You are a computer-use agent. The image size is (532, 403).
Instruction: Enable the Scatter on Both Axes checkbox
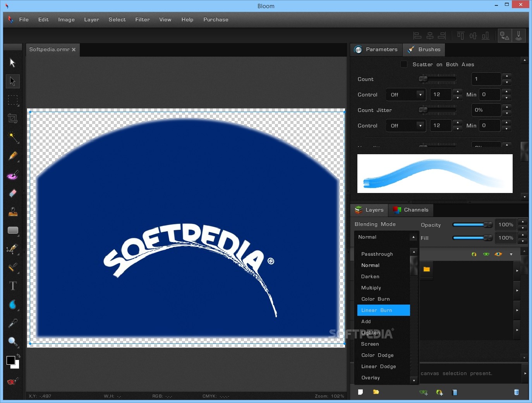tap(404, 64)
